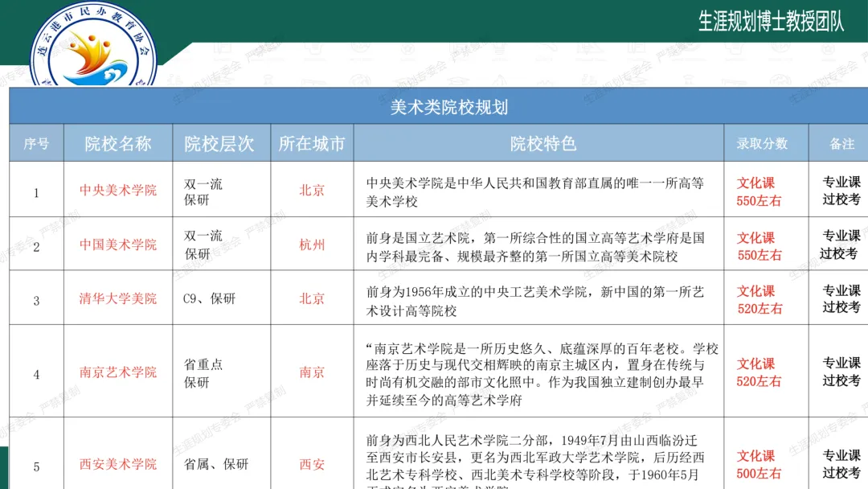The image size is (868, 489).
Task: Click the 美术类院校规划 table title
Action: pyautogui.click(x=449, y=107)
